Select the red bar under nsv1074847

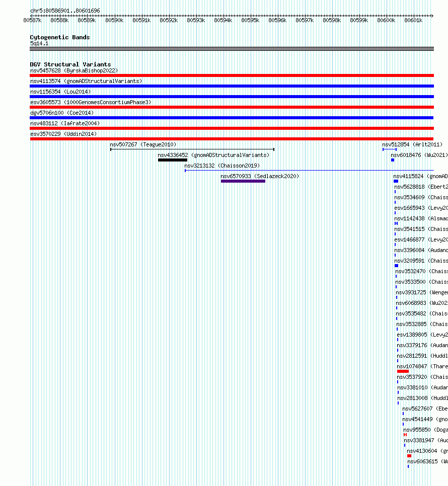click(x=403, y=371)
